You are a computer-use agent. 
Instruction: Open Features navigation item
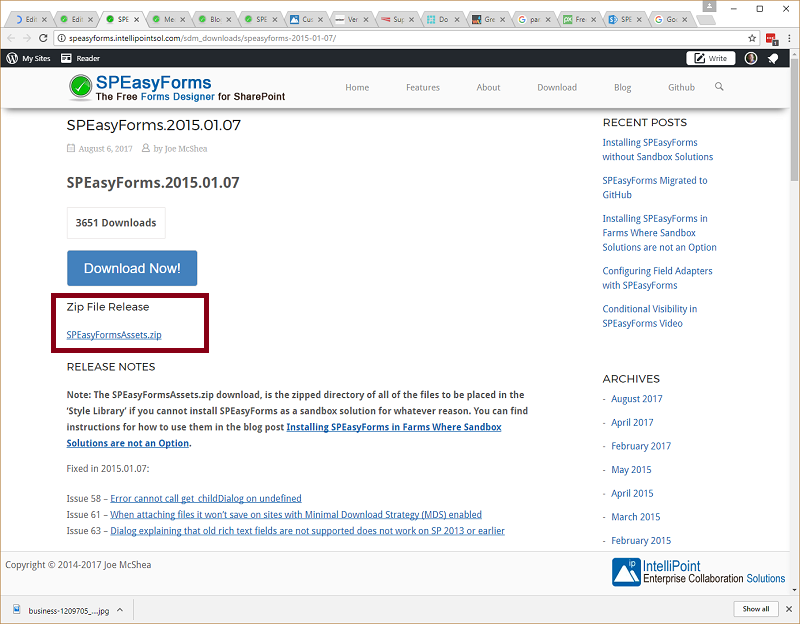click(423, 87)
